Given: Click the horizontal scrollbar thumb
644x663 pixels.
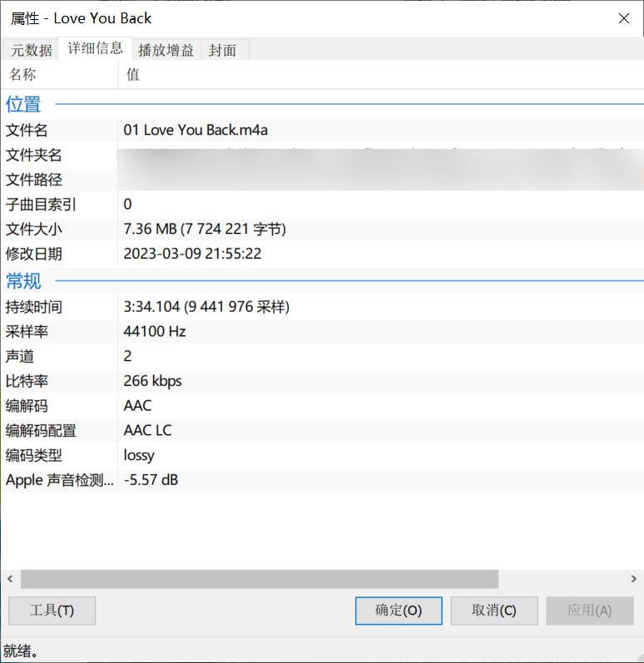Looking at the screenshot, I should 259,579.
